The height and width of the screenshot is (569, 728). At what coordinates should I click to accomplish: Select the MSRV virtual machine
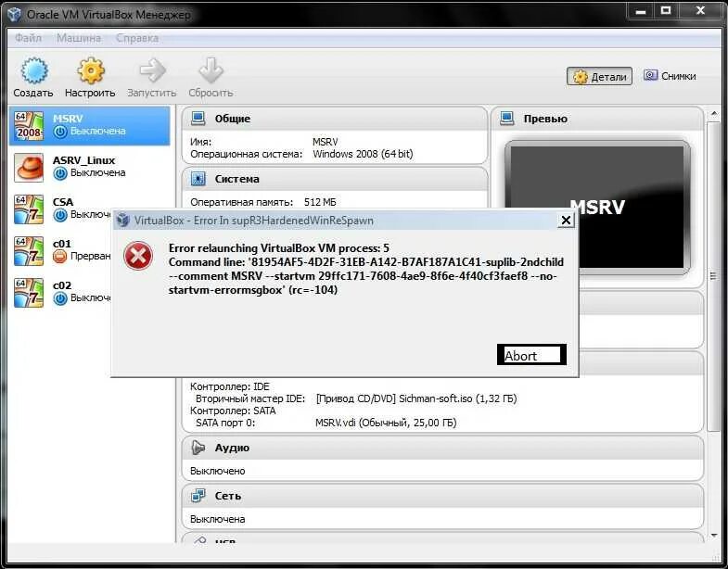click(90, 126)
